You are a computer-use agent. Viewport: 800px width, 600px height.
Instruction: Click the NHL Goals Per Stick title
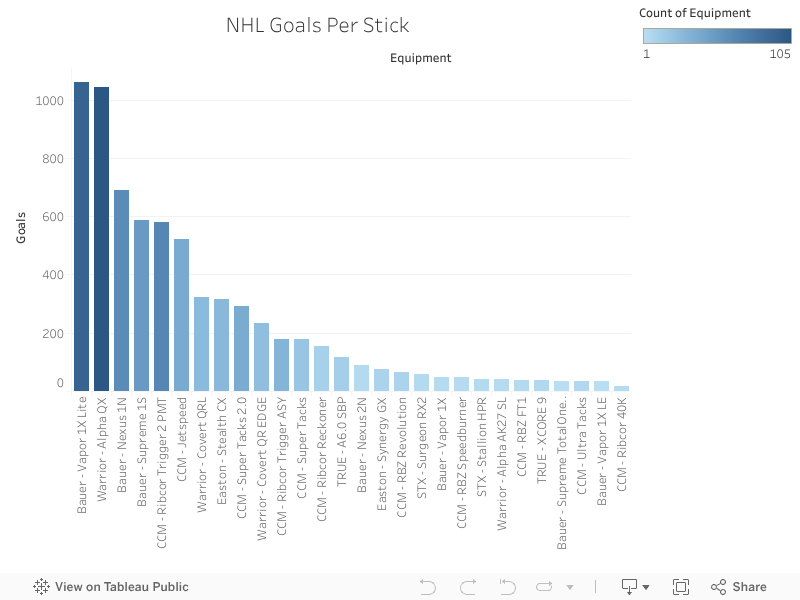(x=320, y=25)
